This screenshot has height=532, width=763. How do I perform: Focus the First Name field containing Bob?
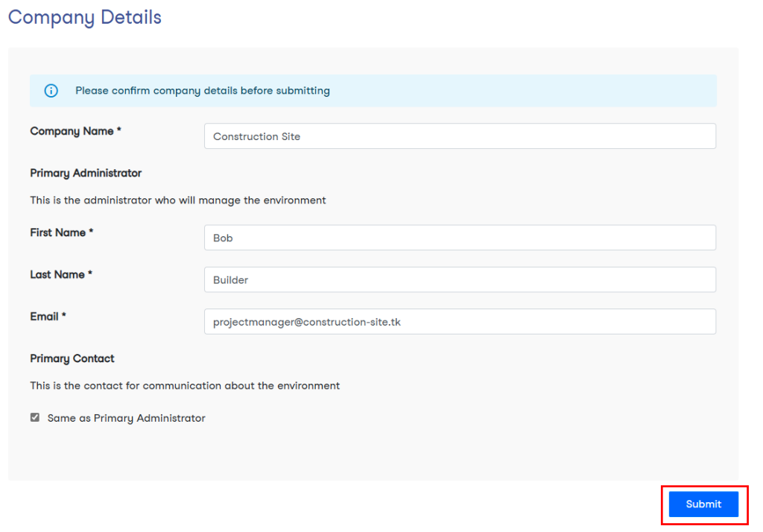pos(460,238)
